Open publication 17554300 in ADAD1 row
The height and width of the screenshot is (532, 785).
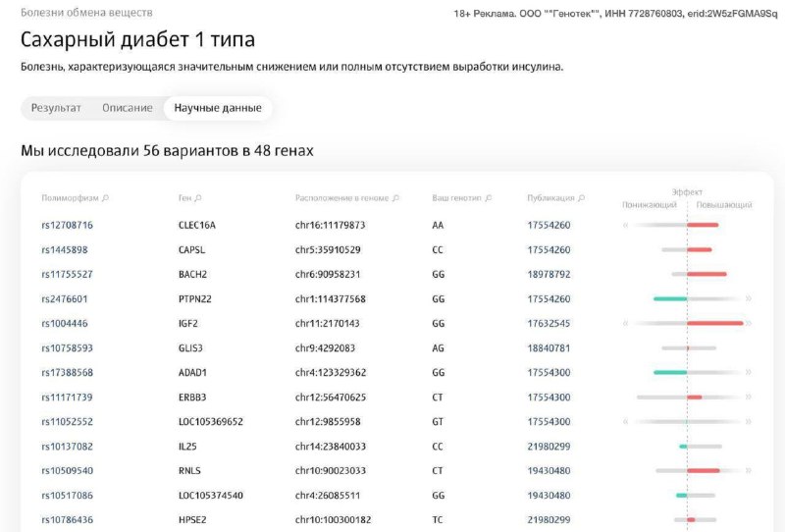(549, 373)
